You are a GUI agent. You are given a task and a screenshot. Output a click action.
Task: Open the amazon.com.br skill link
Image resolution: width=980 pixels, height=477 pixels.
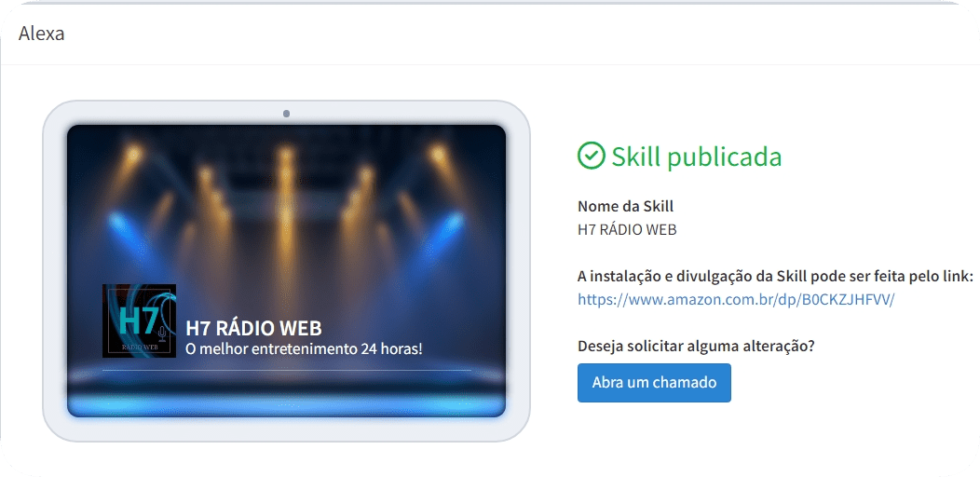coord(736,299)
